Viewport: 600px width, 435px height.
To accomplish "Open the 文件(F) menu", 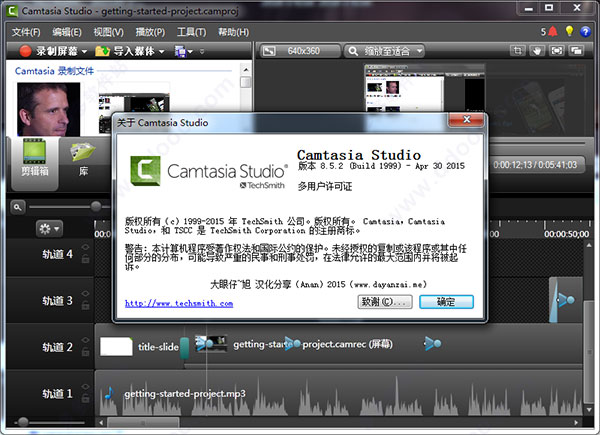I will tap(26, 32).
